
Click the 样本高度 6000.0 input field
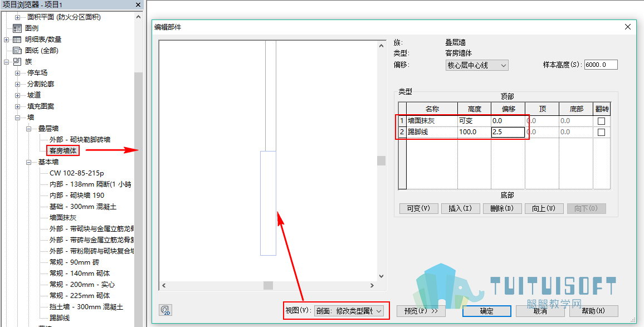tap(601, 65)
